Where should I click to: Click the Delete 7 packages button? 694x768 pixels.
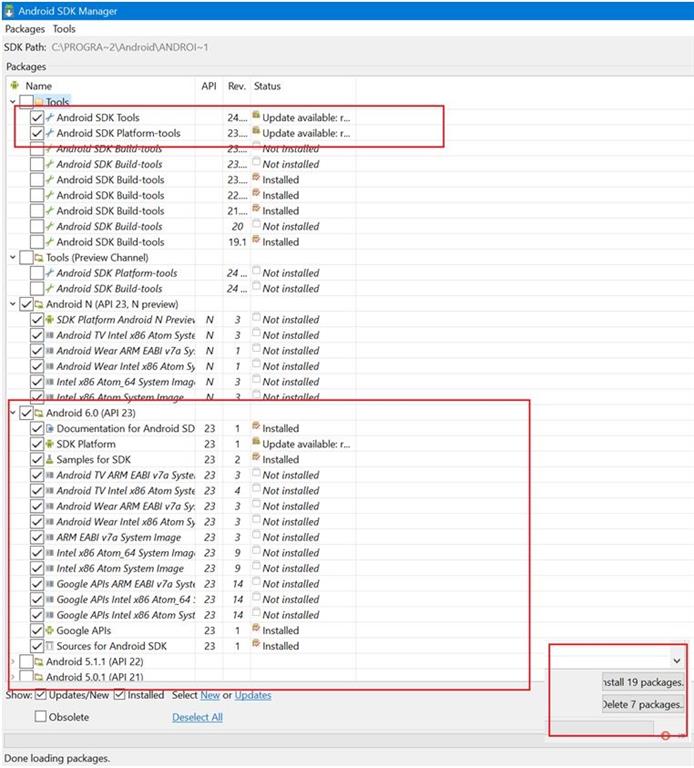coord(643,704)
